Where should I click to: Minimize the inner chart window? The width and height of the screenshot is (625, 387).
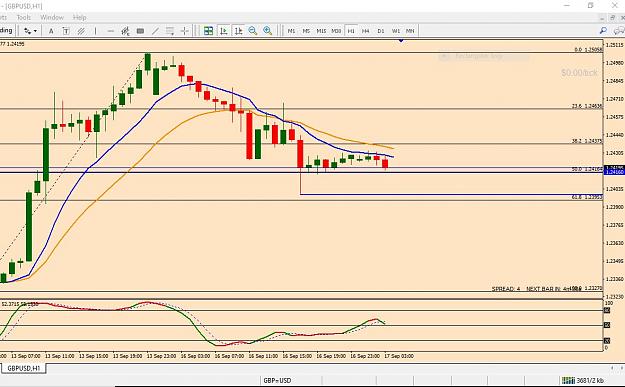pyautogui.click(x=602, y=18)
